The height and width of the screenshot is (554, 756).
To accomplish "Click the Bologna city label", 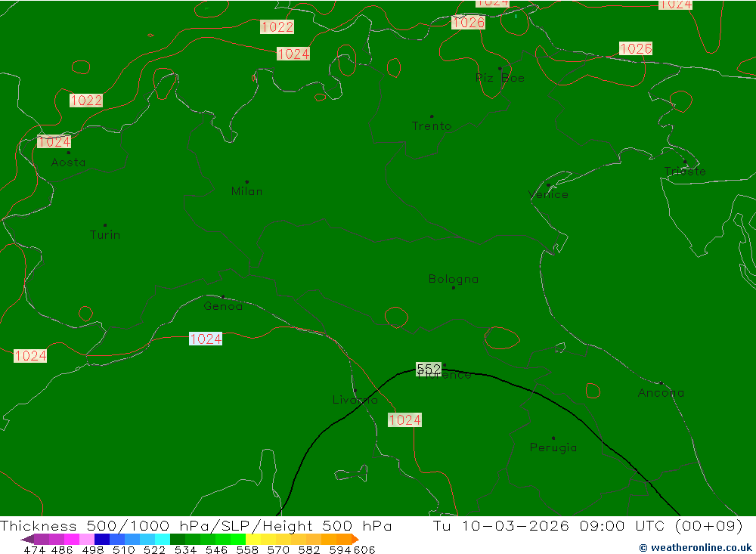I will [454, 279].
